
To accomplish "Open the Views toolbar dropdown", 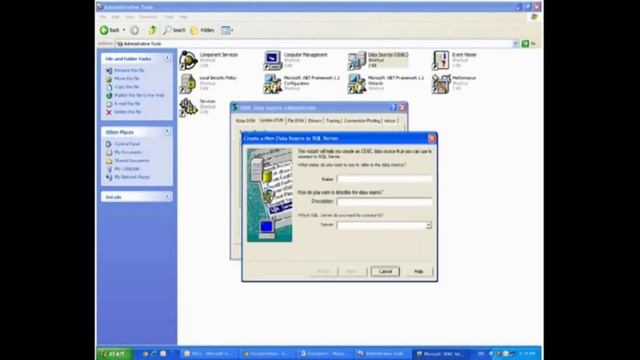I will [x=227, y=30].
